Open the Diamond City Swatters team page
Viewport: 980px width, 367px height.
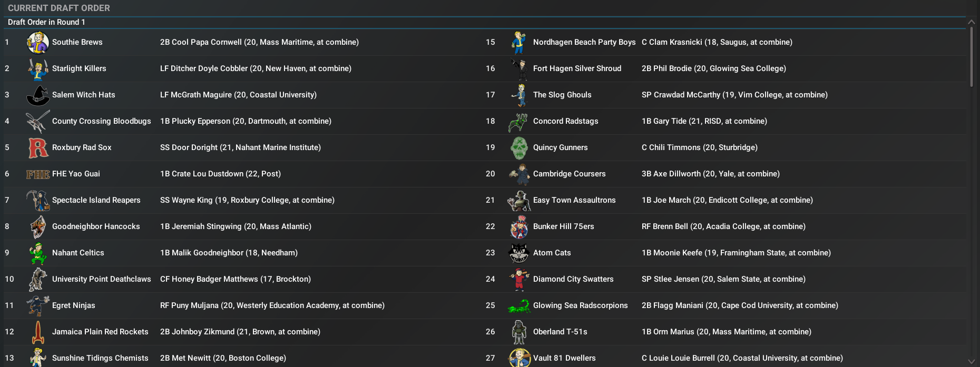[573, 279]
